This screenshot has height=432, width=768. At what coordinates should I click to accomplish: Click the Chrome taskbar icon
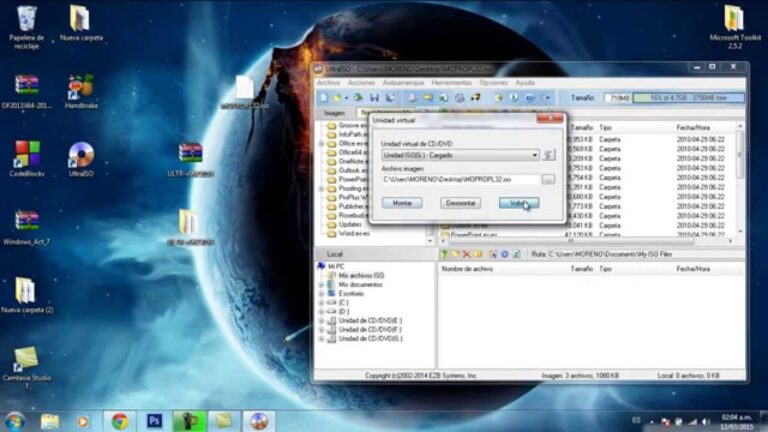pyautogui.click(x=119, y=421)
